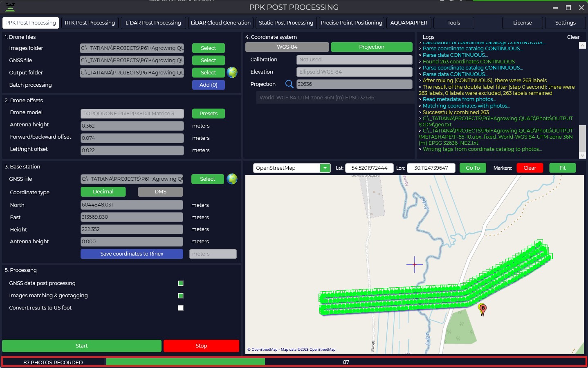Image resolution: width=588 pixels, height=368 pixels.
Task: Click the green Start button
Action: [82, 346]
